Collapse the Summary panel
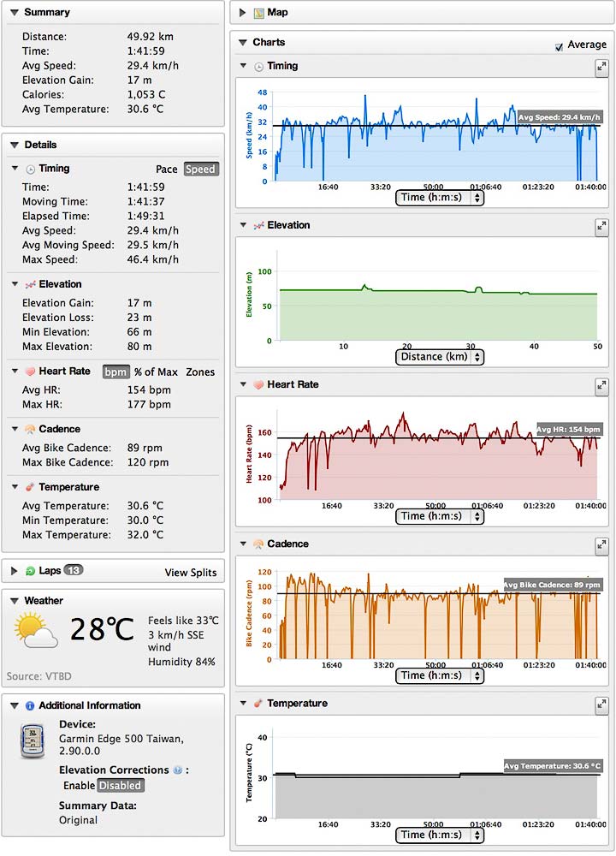The width and height of the screenshot is (616, 856). [x=15, y=12]
